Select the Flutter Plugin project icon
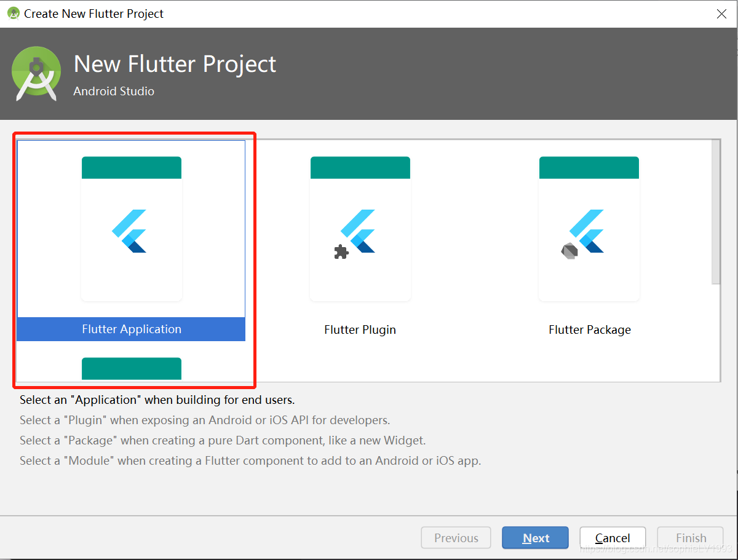 pyautogui.click(x=360, y=229)
